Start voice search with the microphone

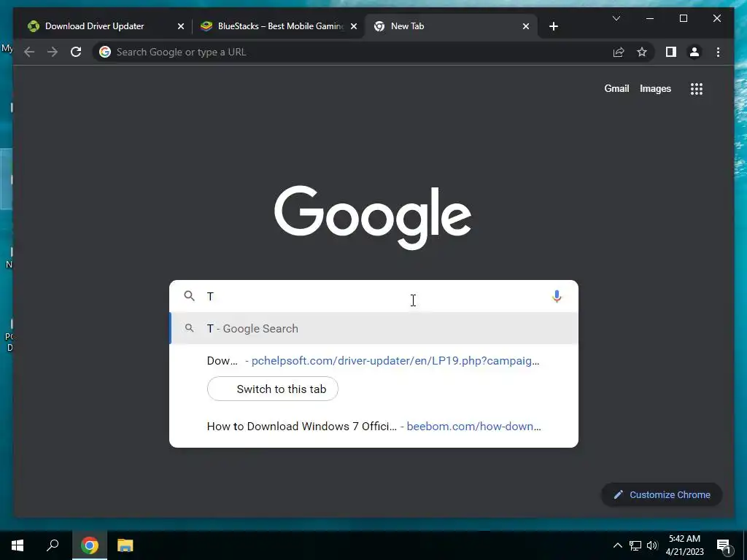tap(557, 296)
